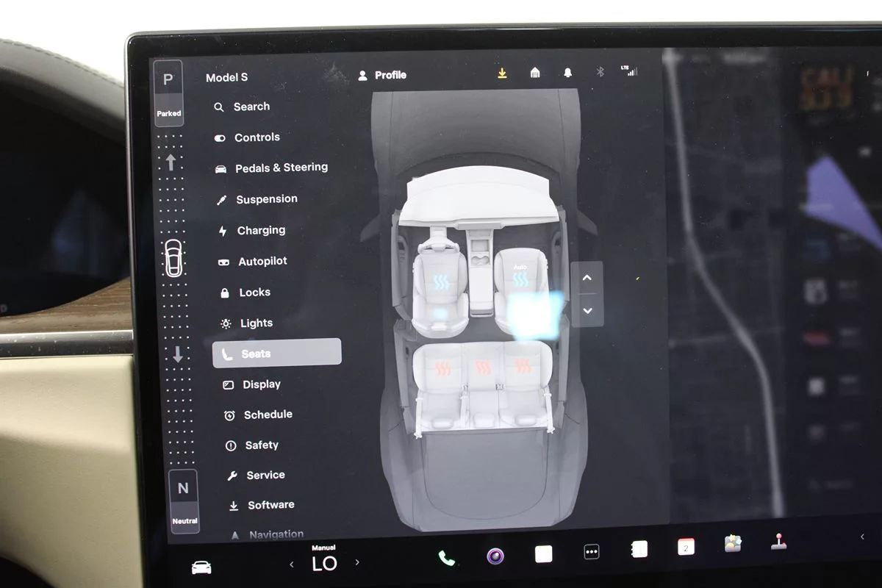882x588 pixels.
Task: Launch the camera app icon
Action: (495, 556)
